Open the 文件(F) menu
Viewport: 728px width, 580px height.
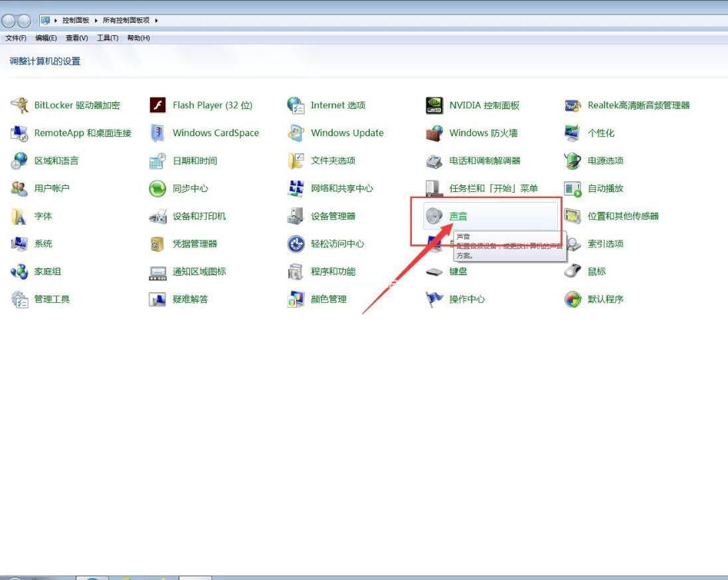[x=16, y=38]
